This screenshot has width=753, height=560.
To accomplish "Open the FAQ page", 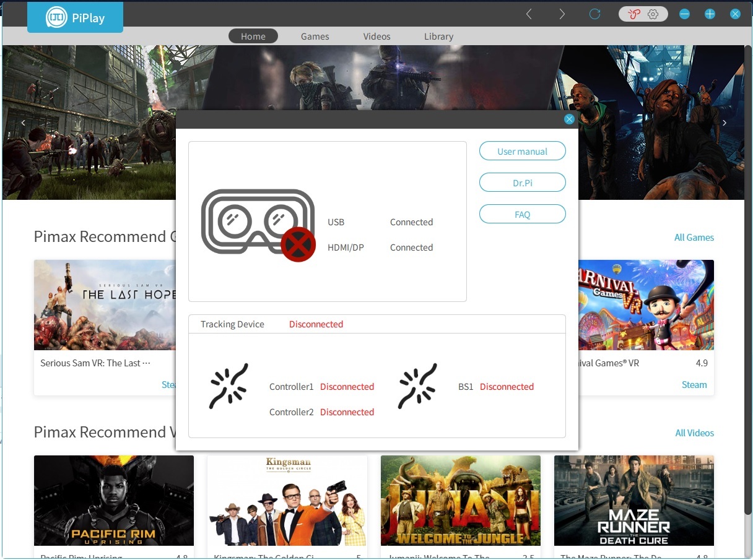I will click(x=523, y=214).
